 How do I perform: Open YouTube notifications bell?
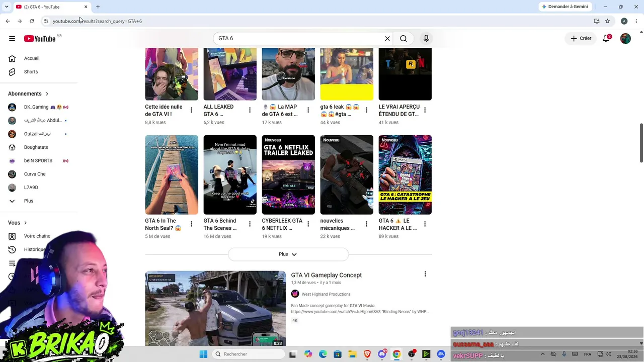point(606,39)
